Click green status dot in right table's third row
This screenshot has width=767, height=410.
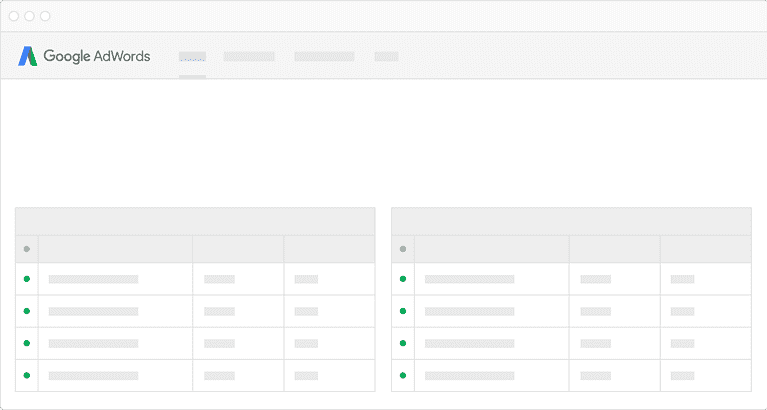click(403, 343)
